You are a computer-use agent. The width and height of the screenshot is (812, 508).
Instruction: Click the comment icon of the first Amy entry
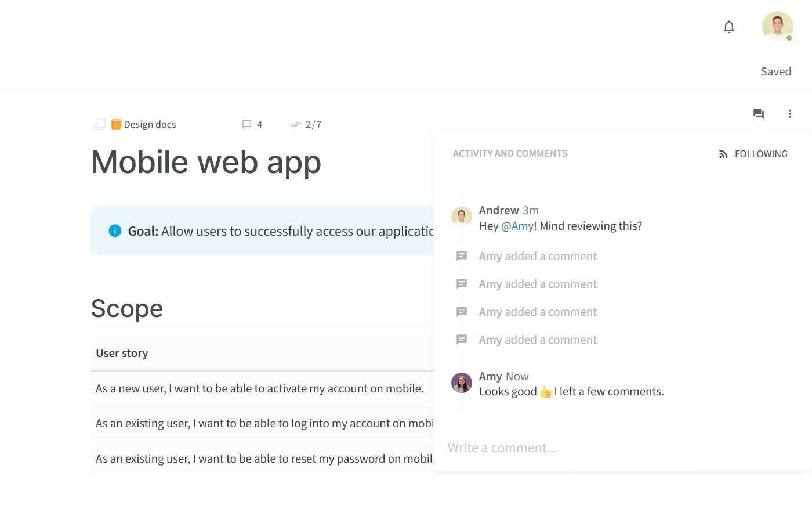coord(462,256)
